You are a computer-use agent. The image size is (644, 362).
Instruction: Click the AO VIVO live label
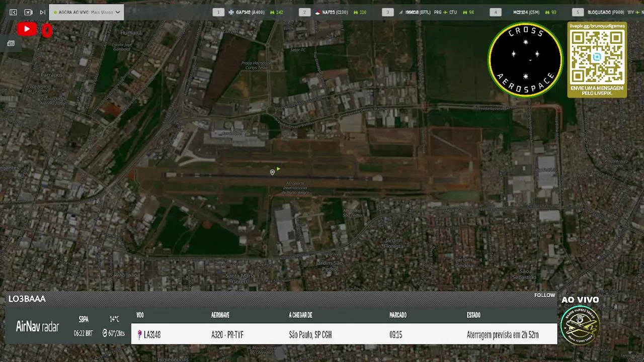pyautogui.click(x=580, y=300)
